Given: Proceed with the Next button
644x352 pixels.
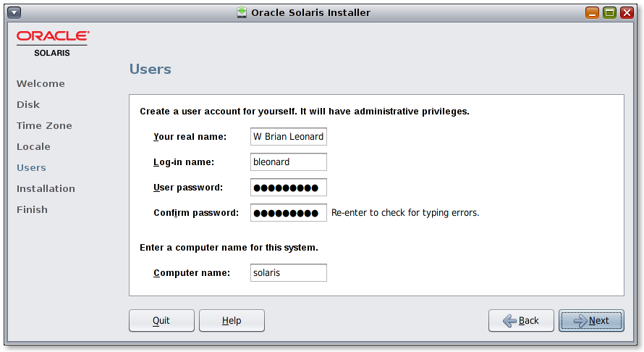Looking at the screenshot, I should coord(591,321).
